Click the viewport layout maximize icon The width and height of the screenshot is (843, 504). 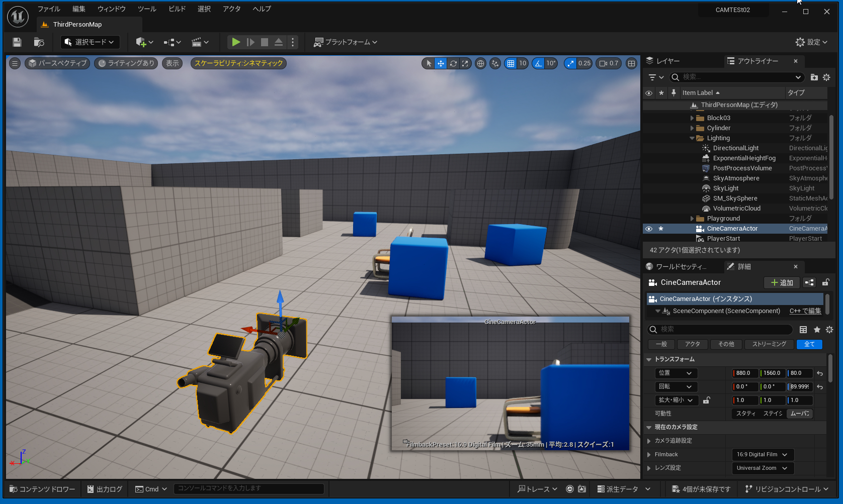pyautogui.click(x=632, y=63)
